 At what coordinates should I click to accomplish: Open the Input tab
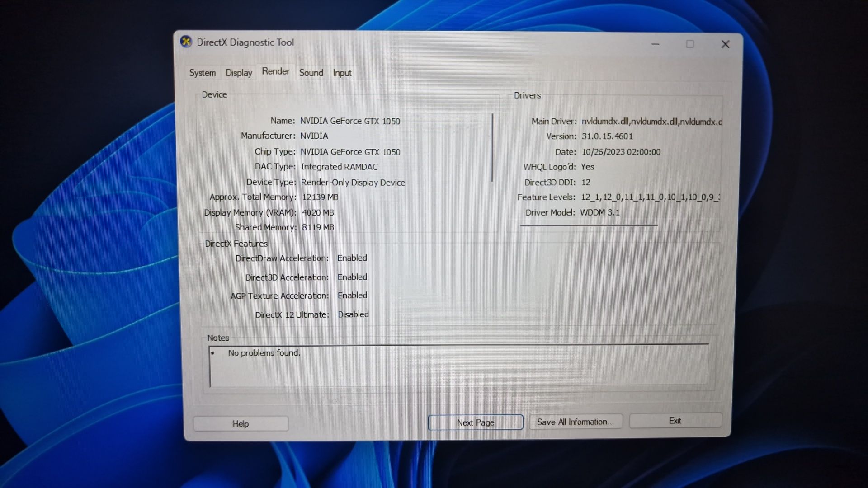(342, 73)
